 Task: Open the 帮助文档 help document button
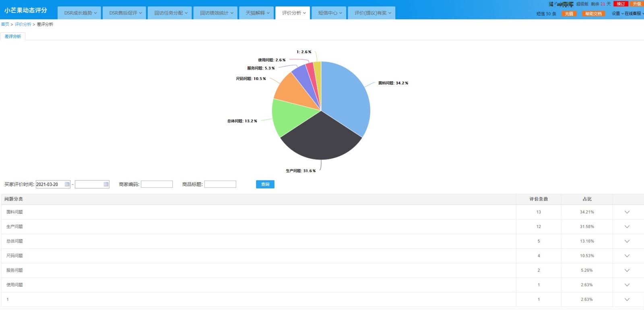coord(593,14)
